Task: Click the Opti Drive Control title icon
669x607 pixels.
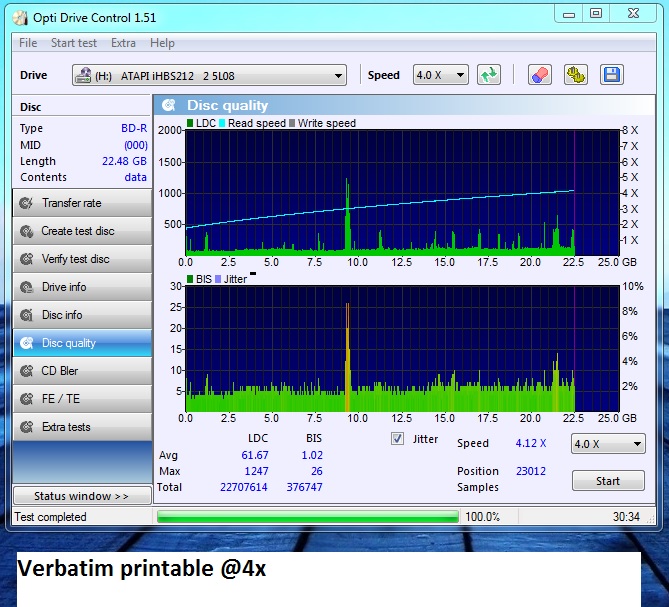Action: (x=20, y=18)
